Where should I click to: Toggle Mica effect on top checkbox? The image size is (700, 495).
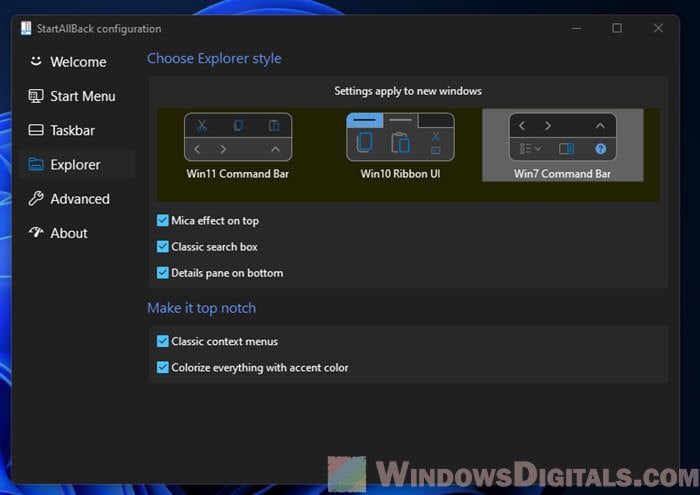(x=162, y=220)
